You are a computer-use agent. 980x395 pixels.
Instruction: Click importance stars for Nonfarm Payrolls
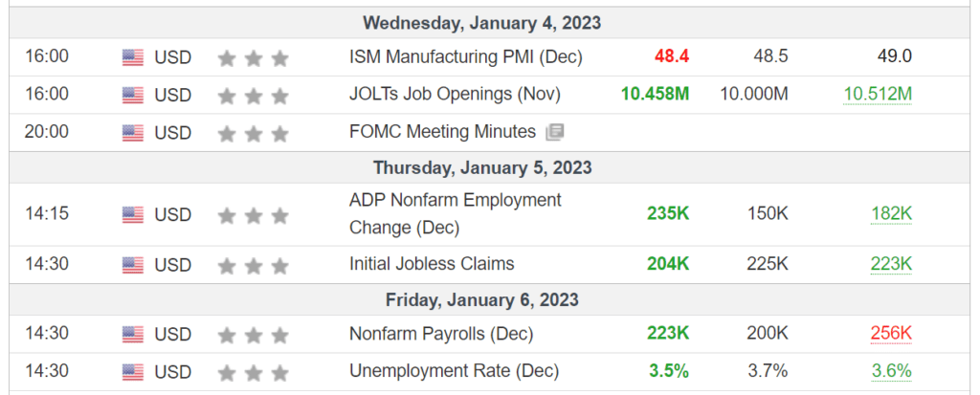[x=253, y=336]
